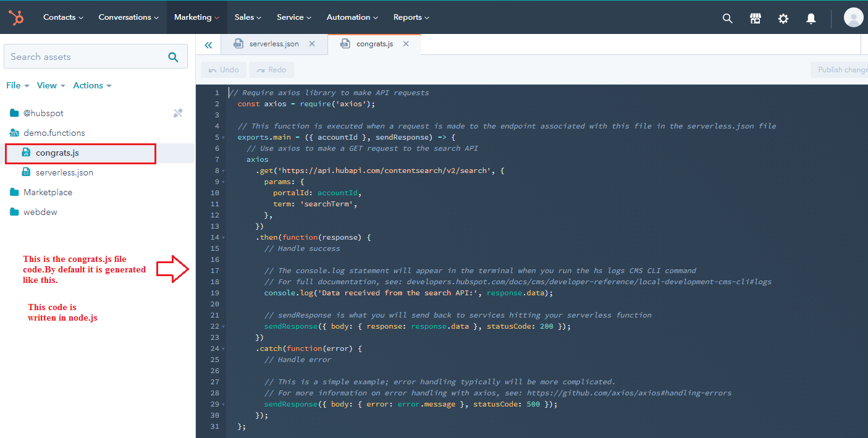The width and height of the screenshot is (868, 438).
Task: Open the Settings gear icon
Action: 783,19
